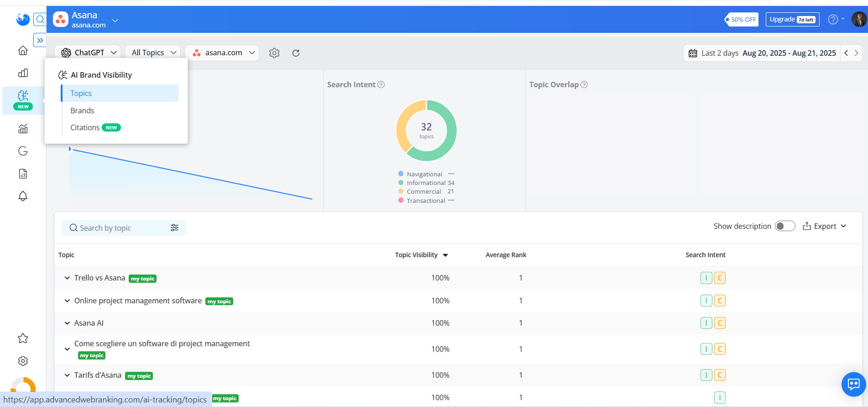Open the chart trends sidebar icon
Image resolution: width=868 pixels, height=407 pixels.
23,129
